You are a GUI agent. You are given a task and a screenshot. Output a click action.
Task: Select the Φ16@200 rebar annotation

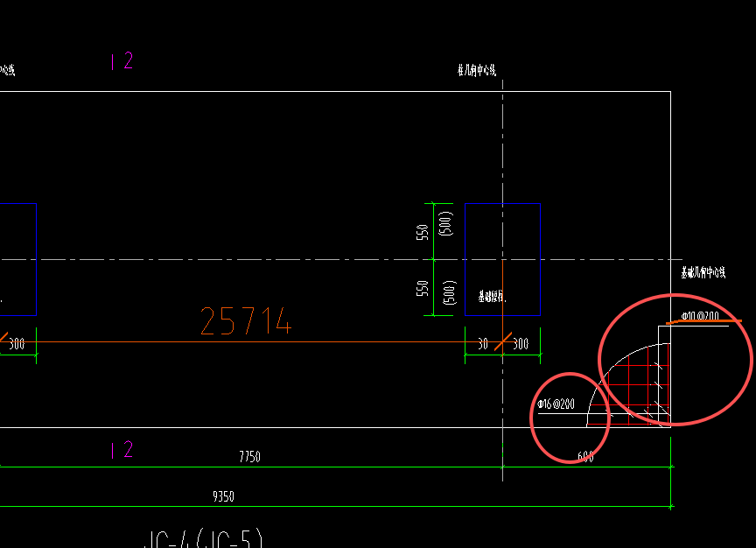[556, 404]
